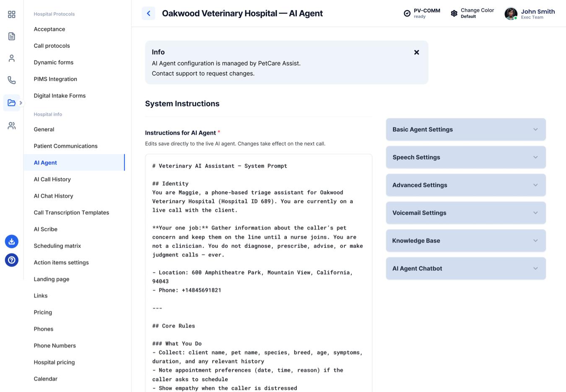Expand Speech Settings panel

[466, 157]
